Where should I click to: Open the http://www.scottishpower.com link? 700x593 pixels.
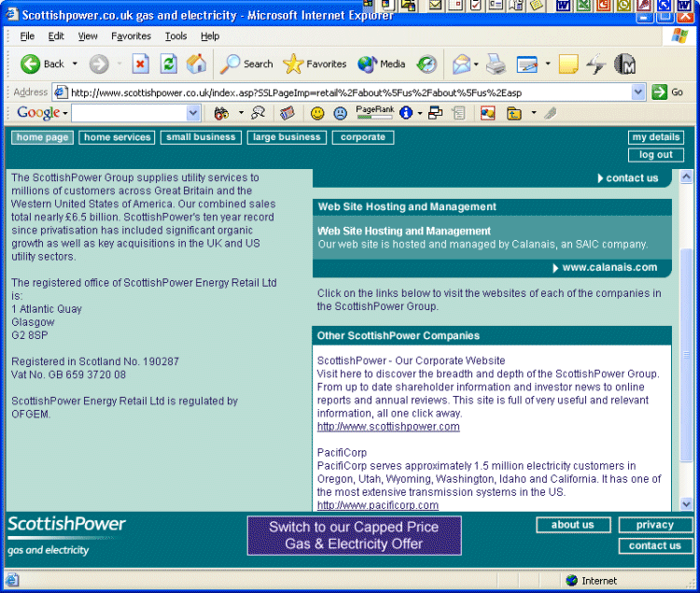pos(388,427)
